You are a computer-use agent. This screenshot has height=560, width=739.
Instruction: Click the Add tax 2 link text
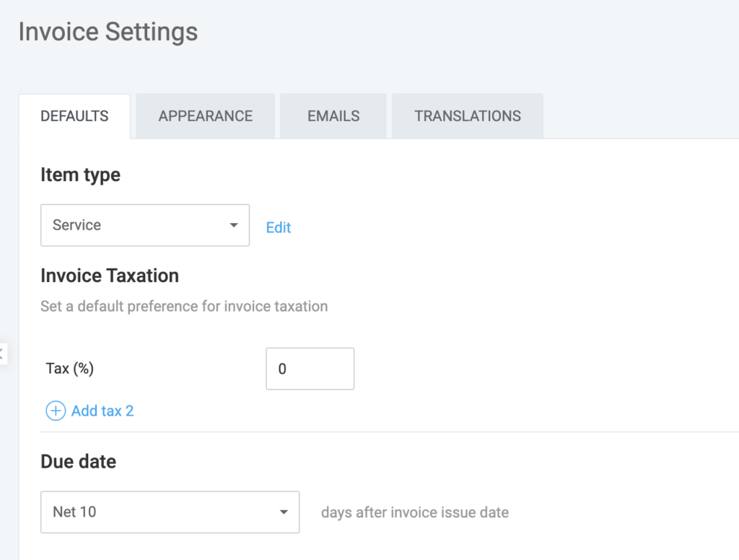(x=102, y=411)
